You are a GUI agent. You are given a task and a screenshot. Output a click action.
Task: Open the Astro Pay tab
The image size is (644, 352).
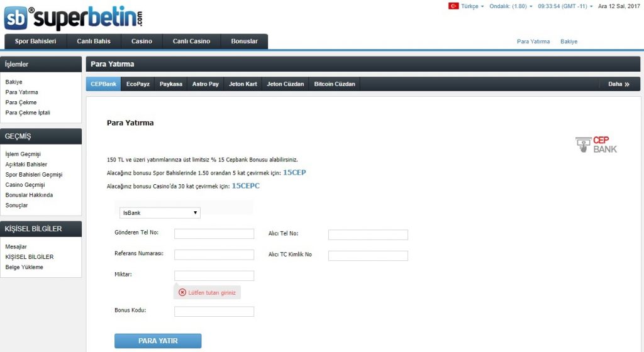pyautogui.click(x=205, y=84)
